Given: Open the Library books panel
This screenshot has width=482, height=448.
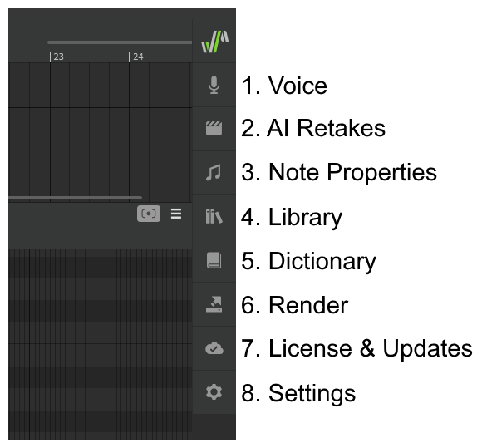Looking at the screenshot, I should pos(214,216).
